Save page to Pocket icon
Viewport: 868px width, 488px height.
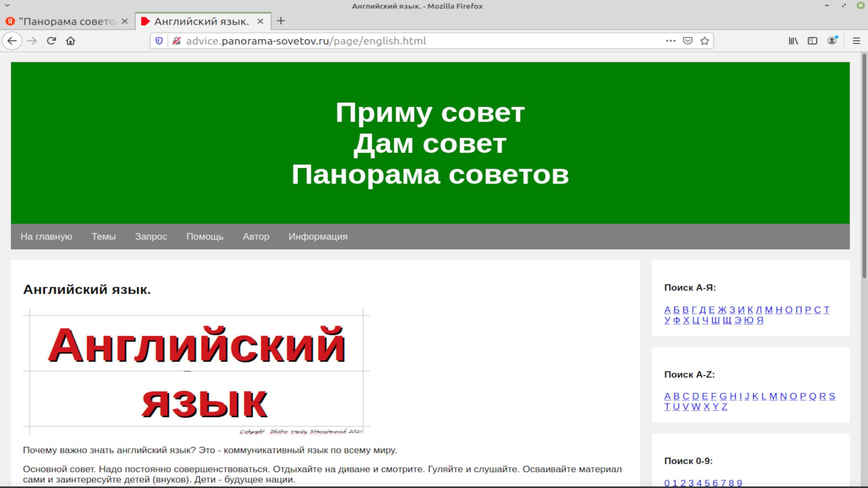688,41
